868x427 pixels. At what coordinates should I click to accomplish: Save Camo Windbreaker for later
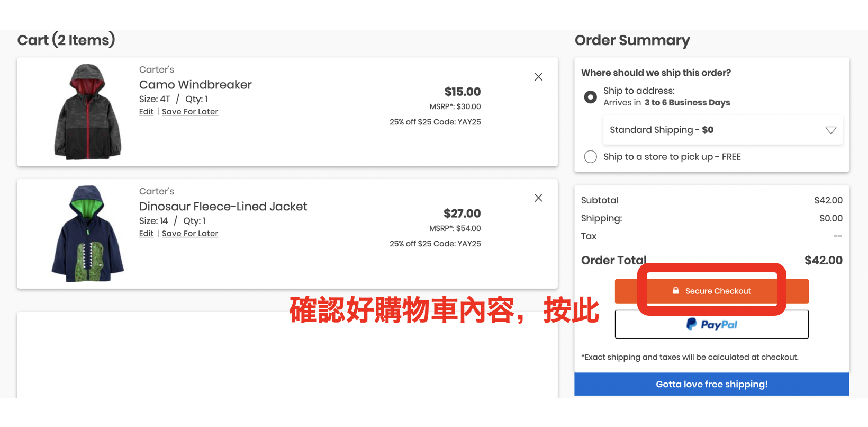coord(190,112)
